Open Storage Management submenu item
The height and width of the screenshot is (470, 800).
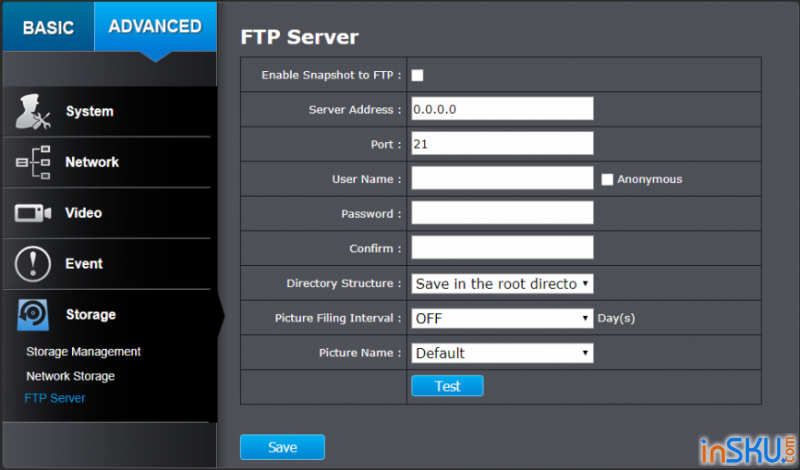(83, 352)
